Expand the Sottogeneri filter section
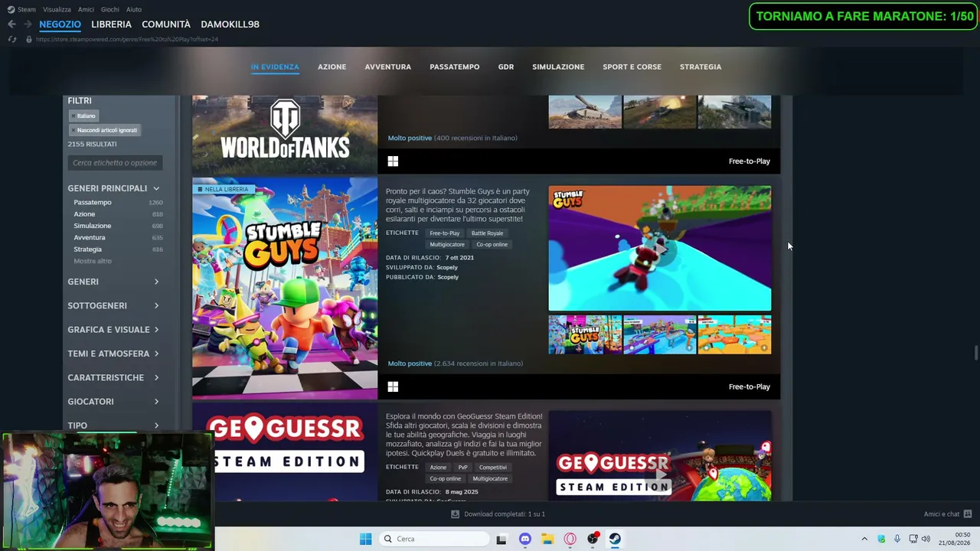Image resolution: width=980 pixels, height=551 pixels. coord(113,306)
